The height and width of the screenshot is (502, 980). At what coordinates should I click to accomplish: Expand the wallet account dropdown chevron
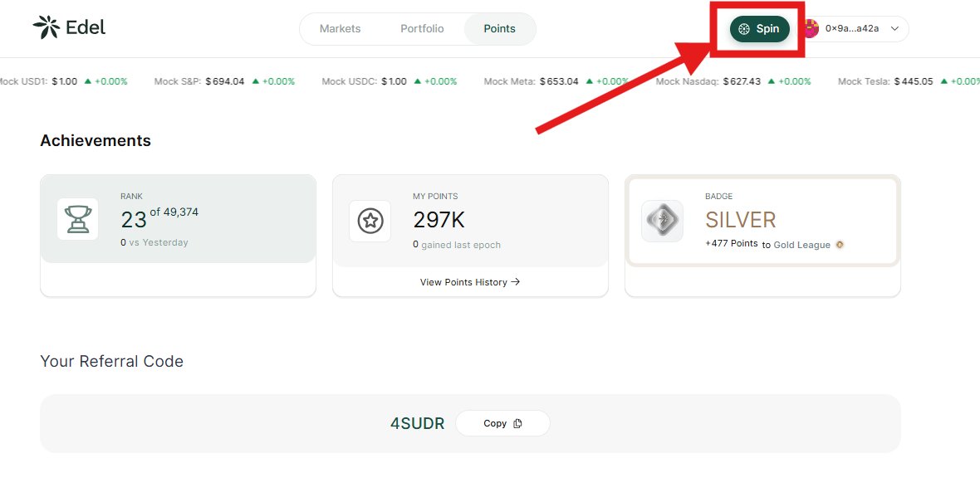(894, 29)
